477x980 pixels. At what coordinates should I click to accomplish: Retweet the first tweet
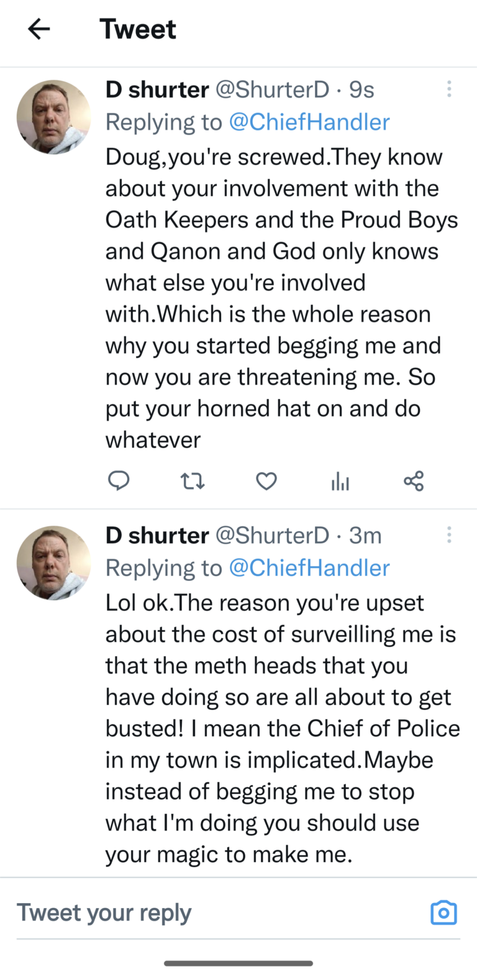click(x=193, y=481)
